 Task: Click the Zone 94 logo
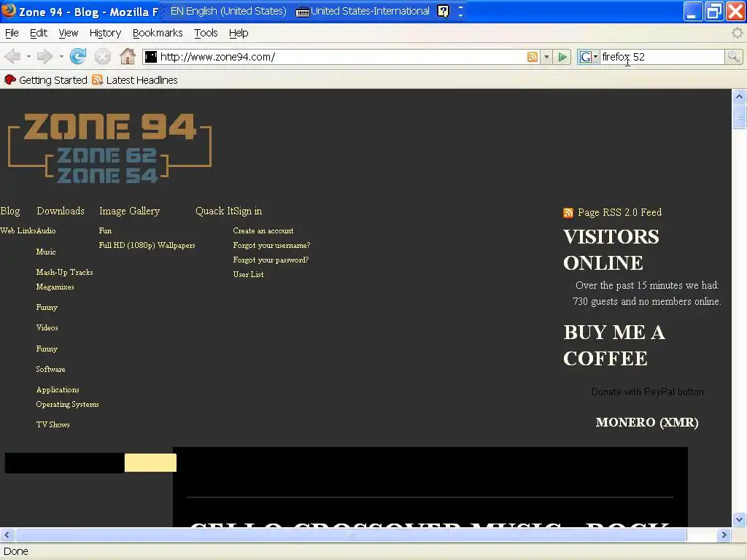click(109, 148)
